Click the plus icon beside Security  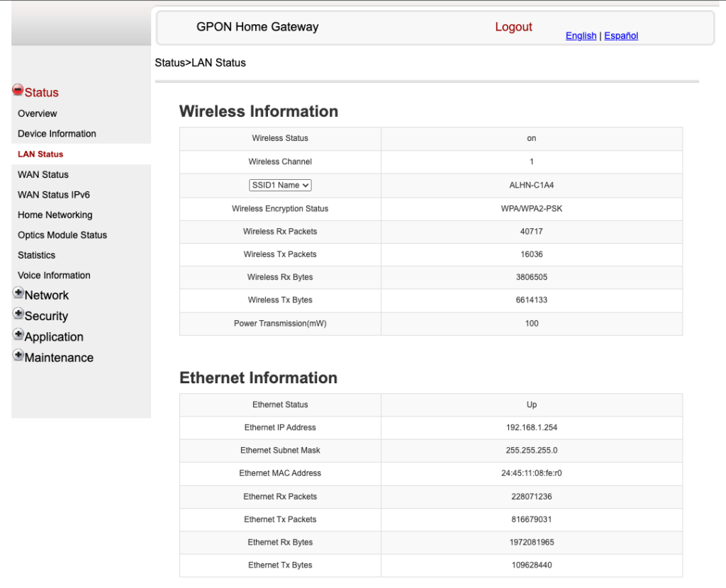(x=18, y=312)
